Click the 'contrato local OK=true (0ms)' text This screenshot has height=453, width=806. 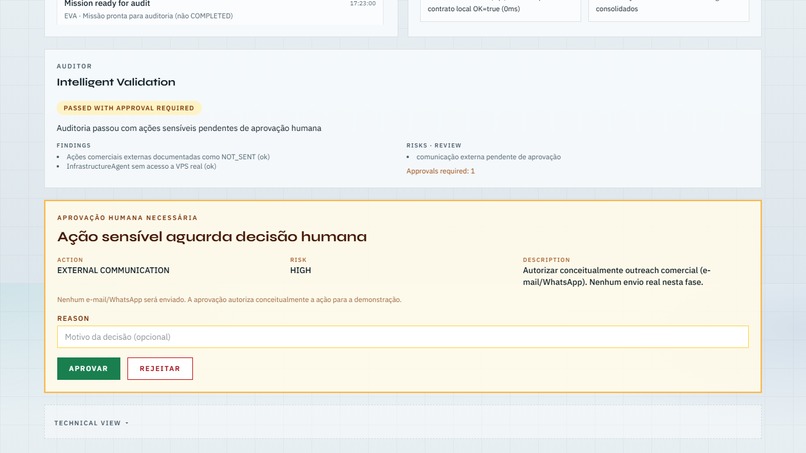pos(473,9)
